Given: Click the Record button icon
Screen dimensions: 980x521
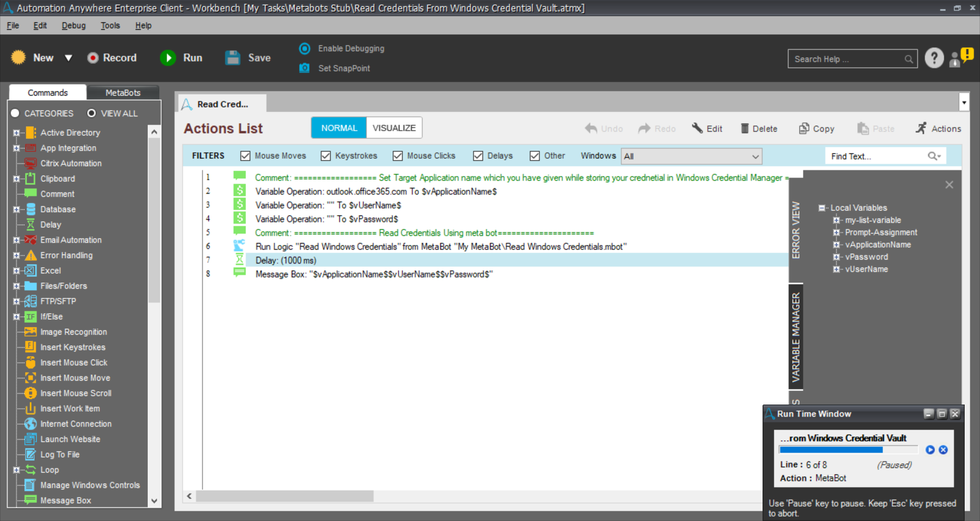Looking at the screenshot, I should 93,58.
